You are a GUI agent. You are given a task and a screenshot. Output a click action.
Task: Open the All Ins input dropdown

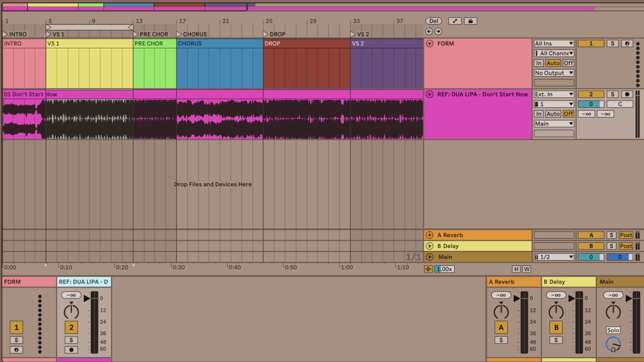tap(553, 44)
